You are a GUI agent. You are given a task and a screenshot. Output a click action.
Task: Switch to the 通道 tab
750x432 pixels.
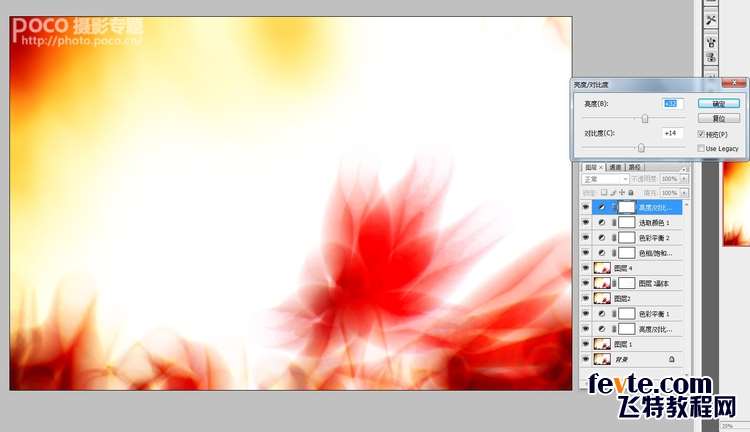pos(615,167)
